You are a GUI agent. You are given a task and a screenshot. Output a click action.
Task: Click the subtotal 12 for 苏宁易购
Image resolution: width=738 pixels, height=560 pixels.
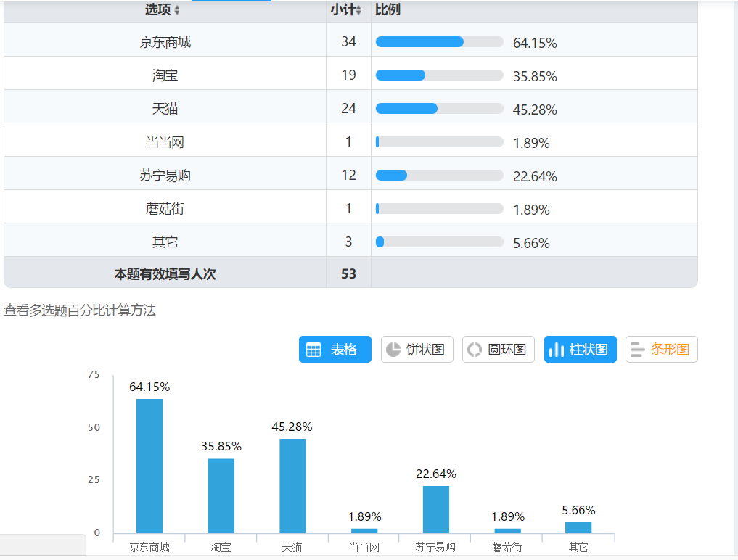tap(348, 175)
